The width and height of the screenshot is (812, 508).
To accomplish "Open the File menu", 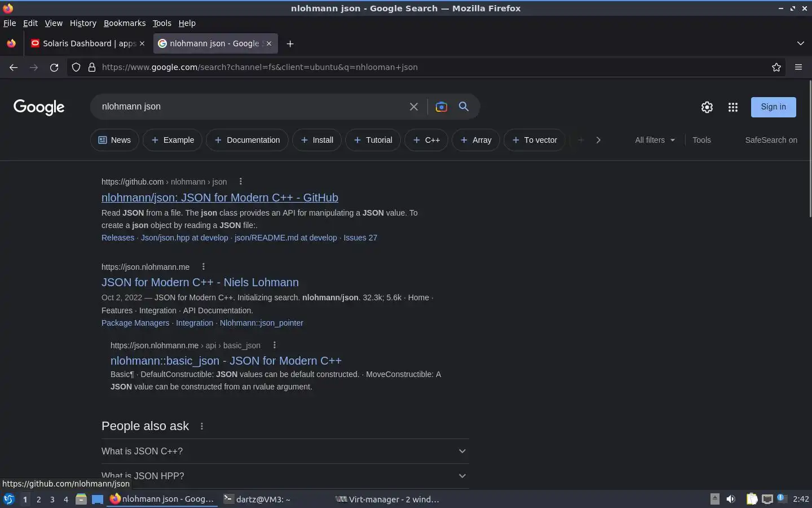I will pos(10,23).
